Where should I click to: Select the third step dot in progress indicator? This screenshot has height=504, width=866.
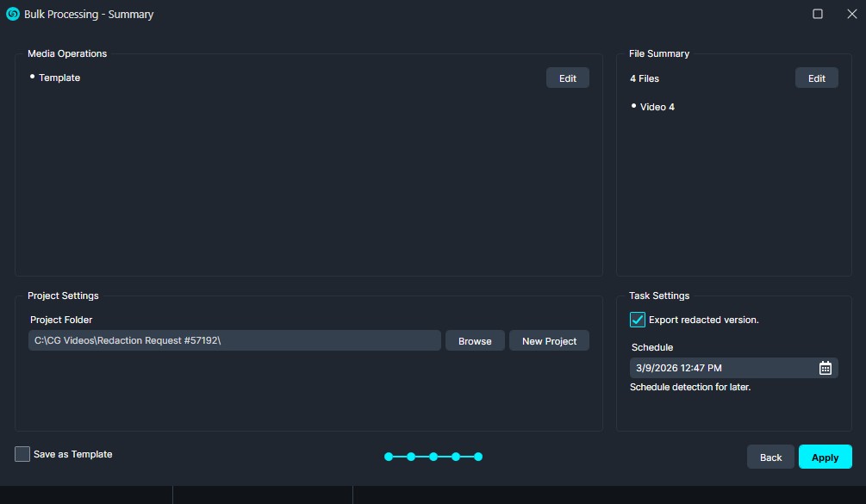tap(433, 457)
